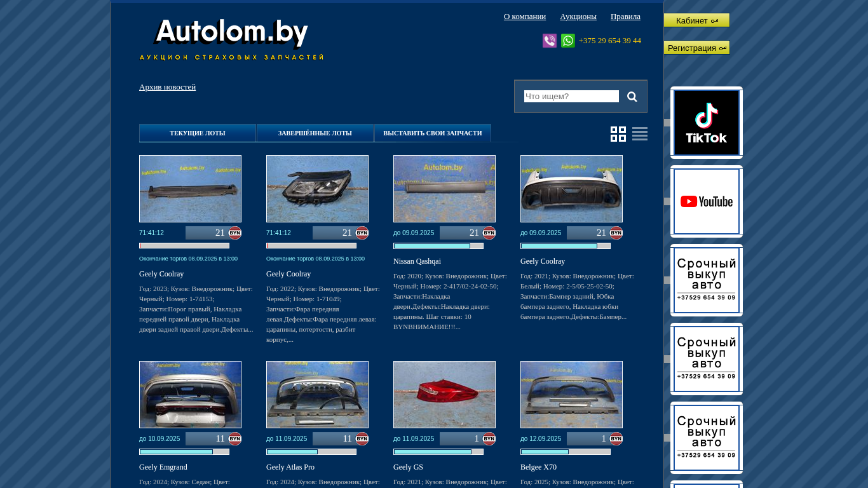Select the Текущие лоты tab

pos(198,133)
